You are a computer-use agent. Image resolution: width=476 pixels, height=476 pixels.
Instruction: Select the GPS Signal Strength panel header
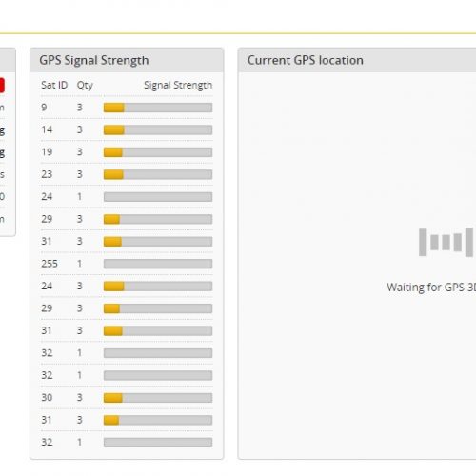pyautogui.click(x=127, y=60)
